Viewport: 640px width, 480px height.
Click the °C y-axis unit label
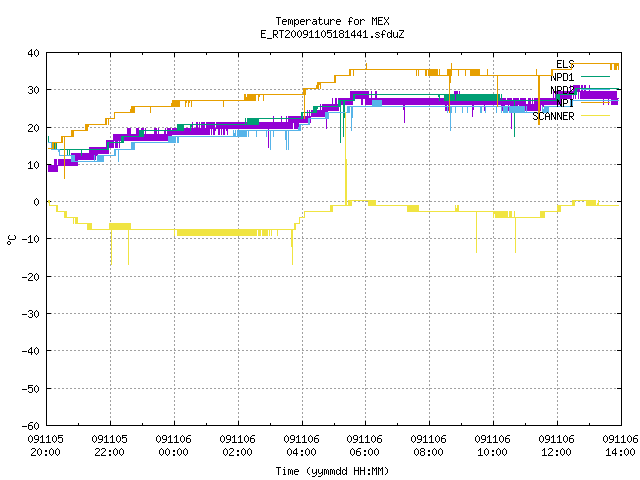pos(11,240)
